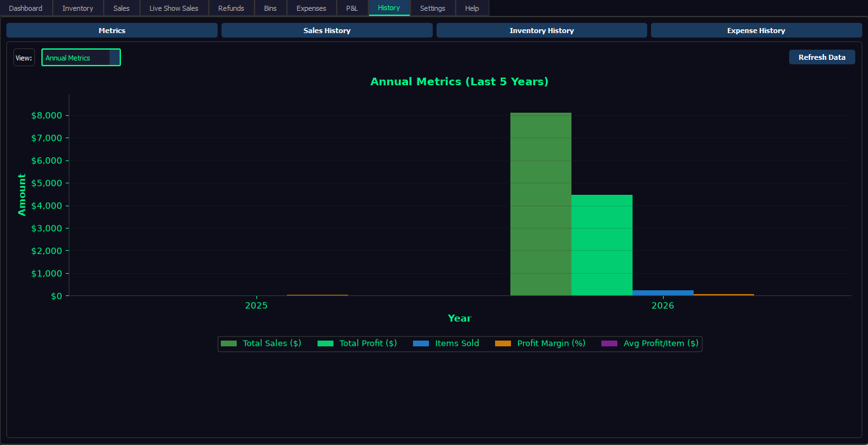Click the $8,000 axis label
The width and height of the screenshot is (868, 445).
coord(46,116)
